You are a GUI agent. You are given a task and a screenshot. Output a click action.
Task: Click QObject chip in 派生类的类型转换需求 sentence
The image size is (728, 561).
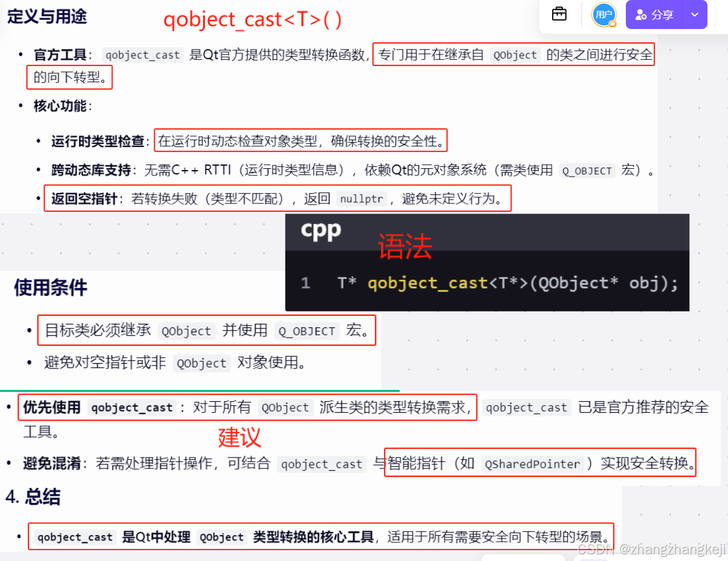pos(285,408)
